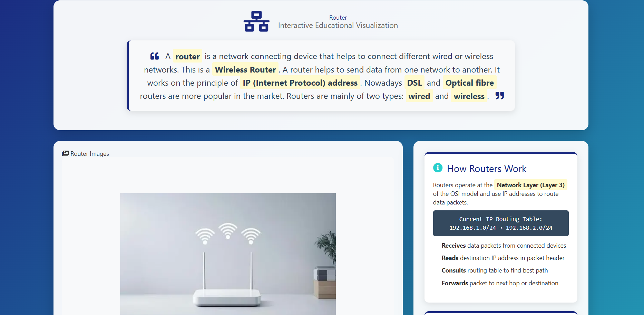Image resolution: width=644 pixels, height=315 pixels.
Task: Click 'Forwards packet to next hop or destination'
Action: click(500, 283)
